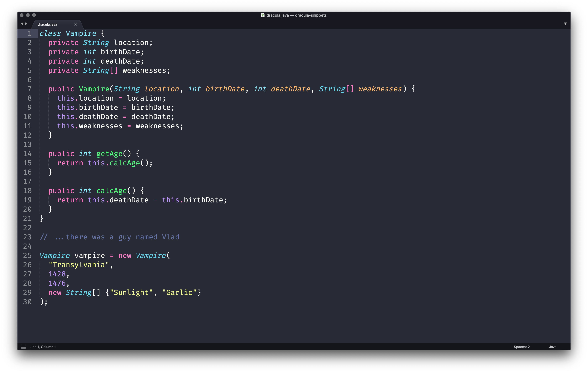Open the status bar panel switcher icon
Screen dimensions: 588x373
pyautogui.click(x=23, y=347)
